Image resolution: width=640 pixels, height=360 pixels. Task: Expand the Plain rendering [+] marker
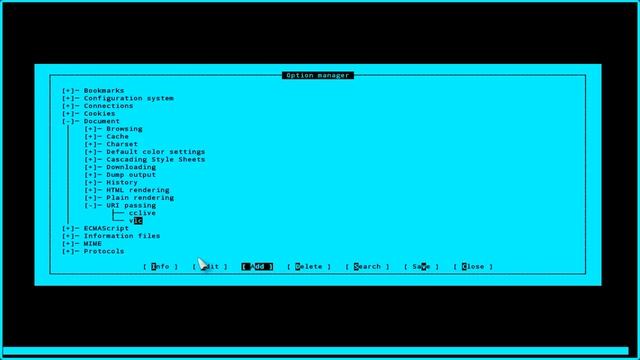(91, 198)
